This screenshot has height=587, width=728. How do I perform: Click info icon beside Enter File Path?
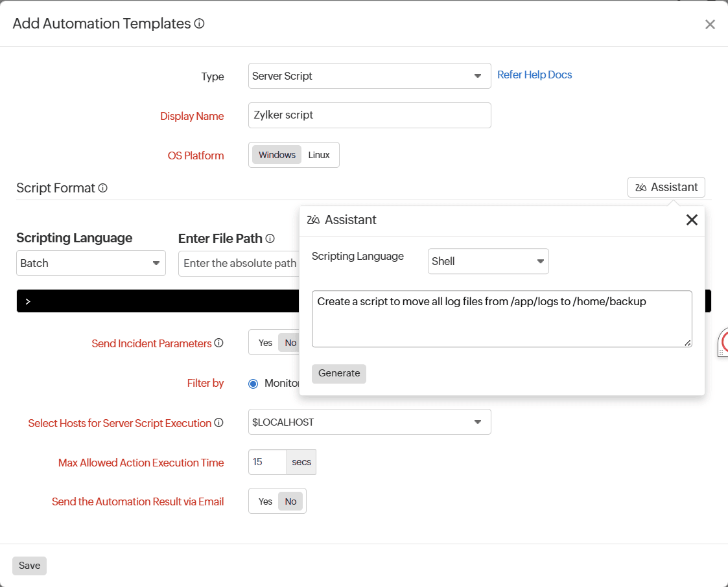point(270,238)
